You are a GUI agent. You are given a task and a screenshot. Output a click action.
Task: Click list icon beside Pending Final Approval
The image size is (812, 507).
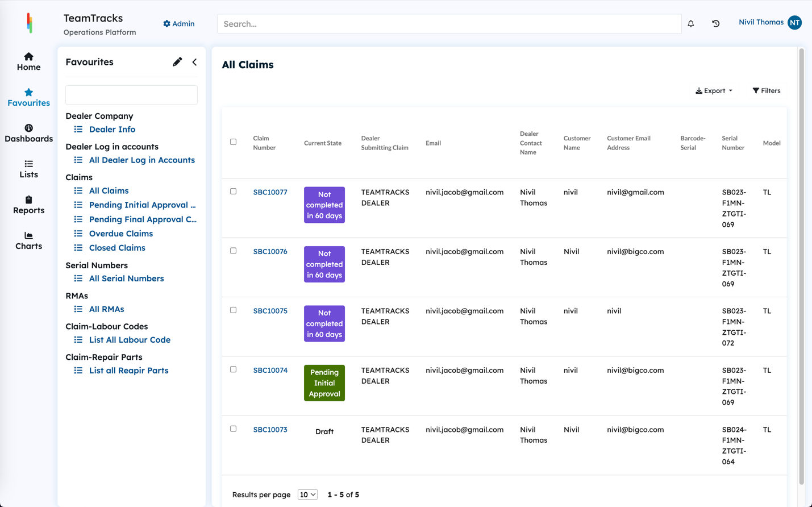pyautogui.click(x=78, y=219)
